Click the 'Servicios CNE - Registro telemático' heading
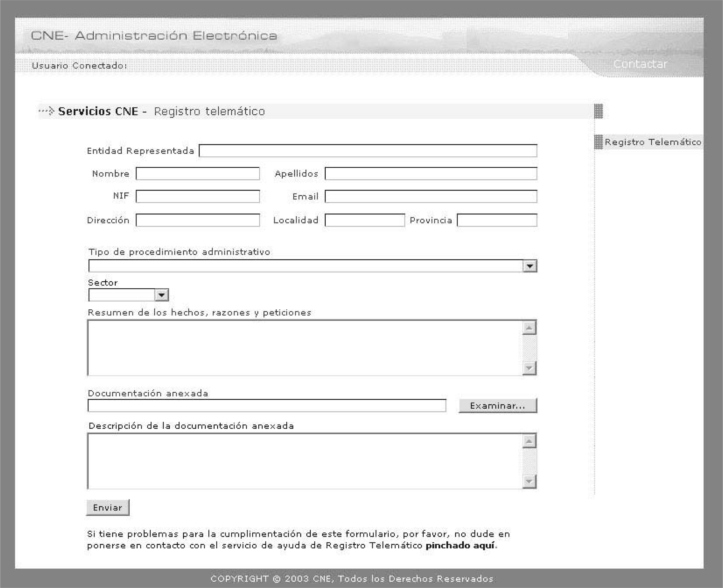 click(x=162, y=111)
